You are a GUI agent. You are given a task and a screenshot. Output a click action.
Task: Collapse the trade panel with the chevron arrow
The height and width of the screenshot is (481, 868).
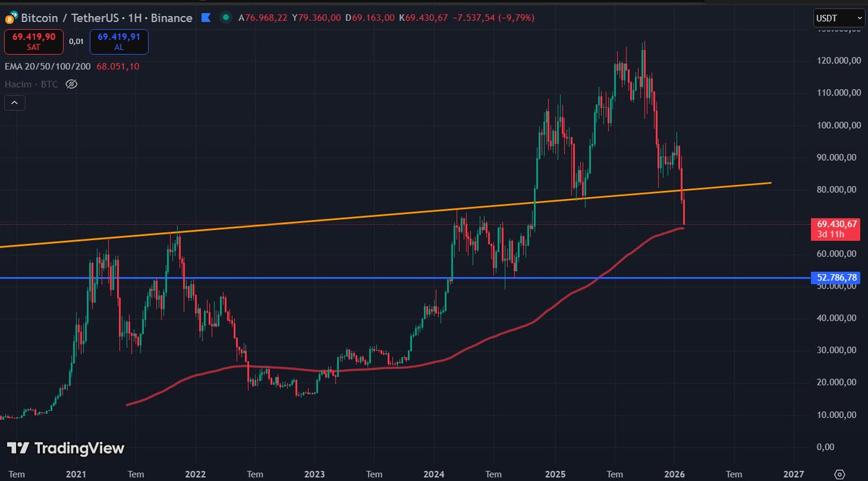click(x=14, y=103)
